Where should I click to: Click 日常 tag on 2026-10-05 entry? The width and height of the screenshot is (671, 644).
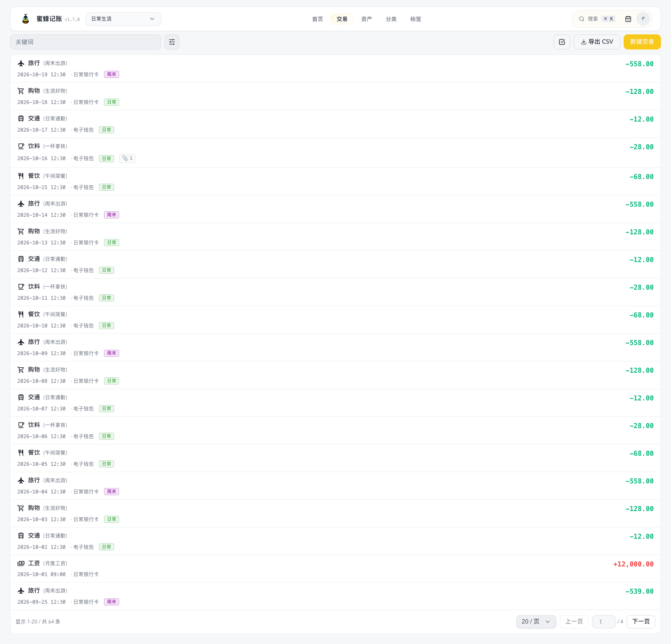tap(107, 464)
